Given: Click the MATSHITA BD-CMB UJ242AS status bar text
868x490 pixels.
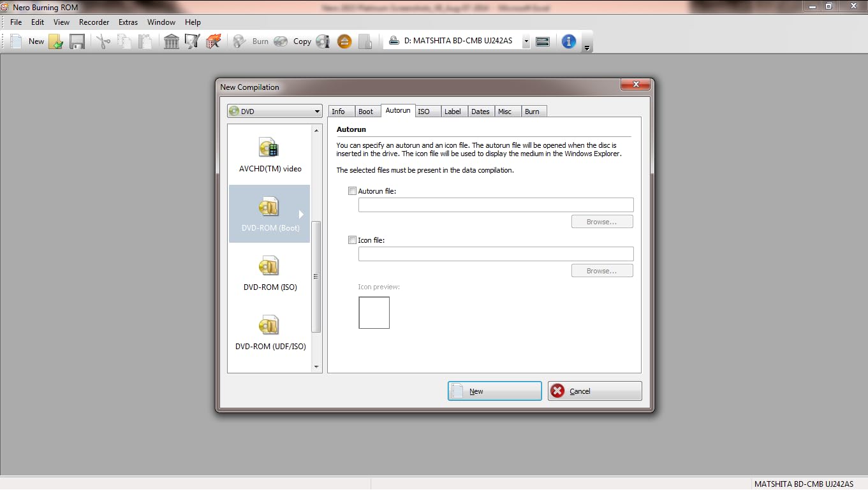Looking at the screenshot, I should point(804,484).
